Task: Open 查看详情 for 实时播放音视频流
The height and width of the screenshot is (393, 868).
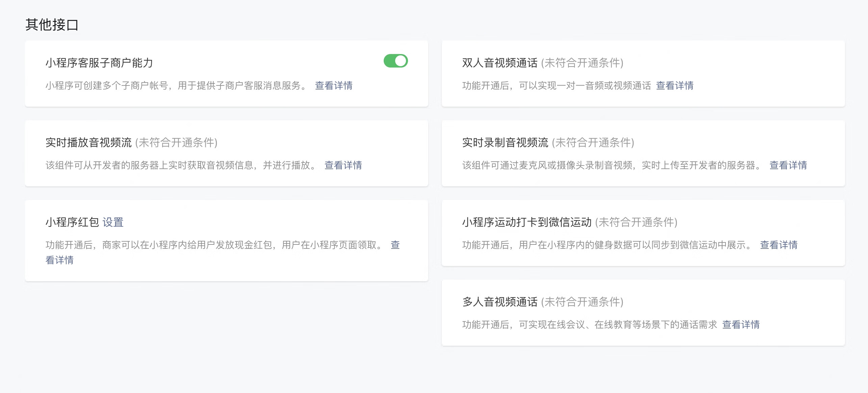Action: click(343, 165)
